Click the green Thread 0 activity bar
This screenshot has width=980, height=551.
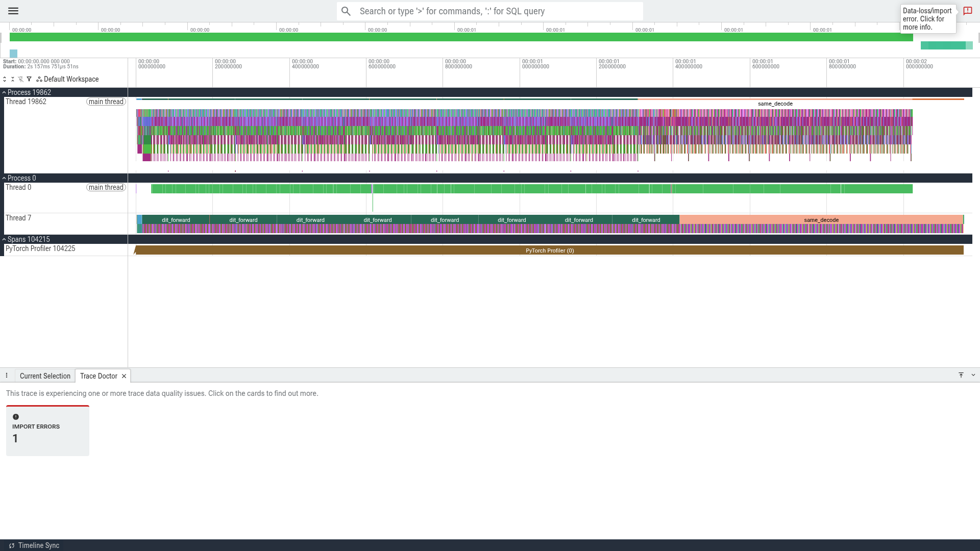(x=532, y=189)
